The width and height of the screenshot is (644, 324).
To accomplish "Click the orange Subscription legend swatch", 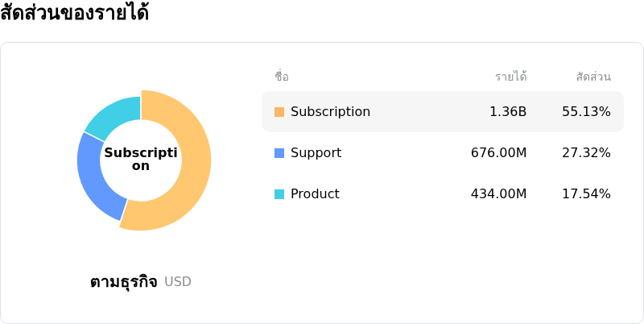I will 279,112.
